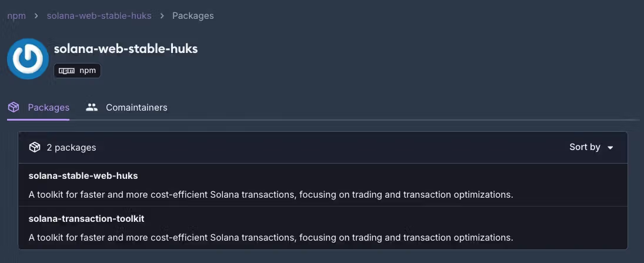This screenshot has width=644, height=263.
Task: Click the npm breadcrumb link
Action: (x=16, y=16)
